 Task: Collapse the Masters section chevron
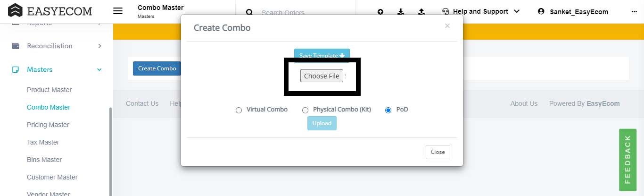click(x=99, y=69)
